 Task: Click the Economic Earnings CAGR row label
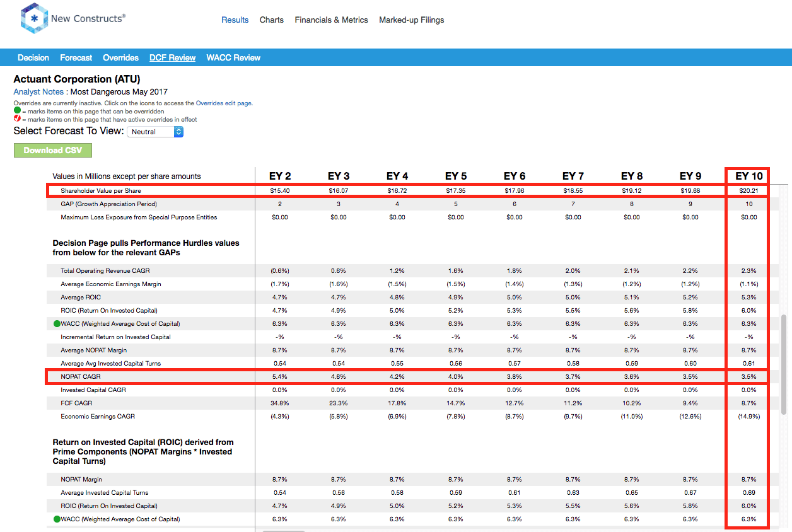tap(98, 417)
